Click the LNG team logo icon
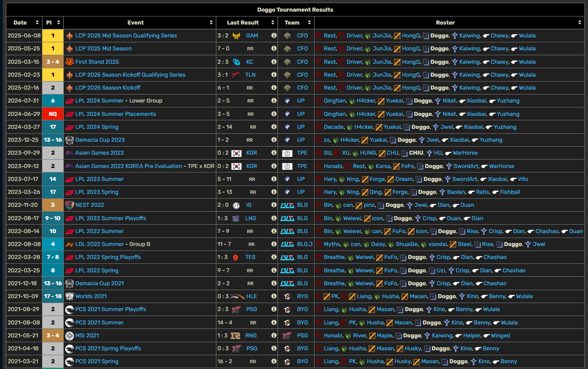Image resolution: width=588 pixels, height=369 pixels. [236, 218]
